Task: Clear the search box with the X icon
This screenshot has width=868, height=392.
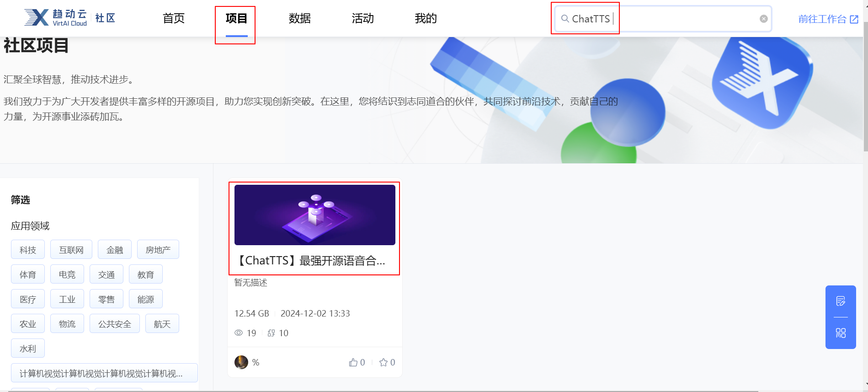Action: click(763, 19)
